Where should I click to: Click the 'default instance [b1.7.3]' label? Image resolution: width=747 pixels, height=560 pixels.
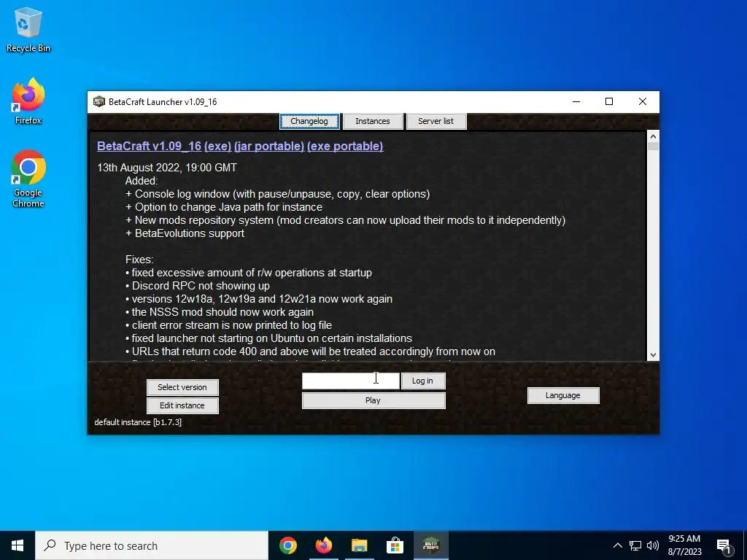click(x=138, y=422)
